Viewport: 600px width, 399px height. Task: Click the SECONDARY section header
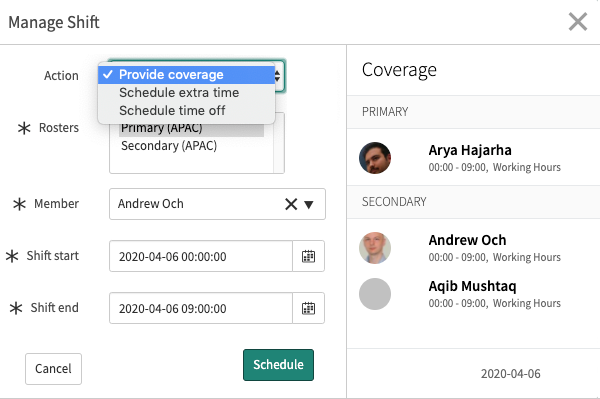coord(473,202)
